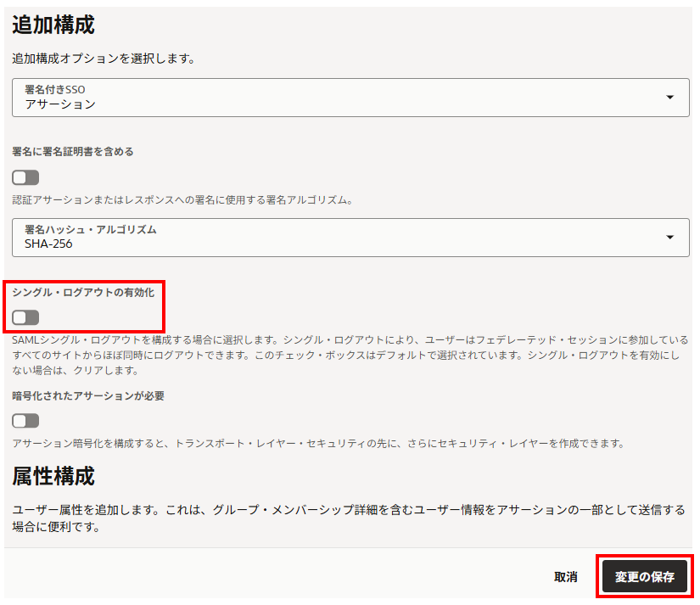Click the 追加構成 section heading

click(53, 25)
